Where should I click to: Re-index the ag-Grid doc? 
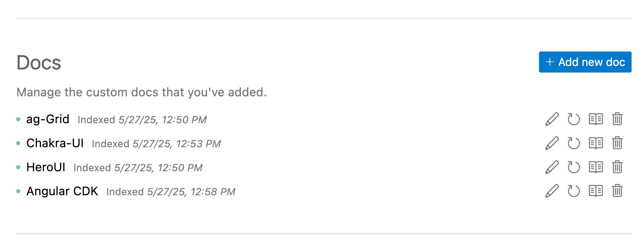(574, 119)
